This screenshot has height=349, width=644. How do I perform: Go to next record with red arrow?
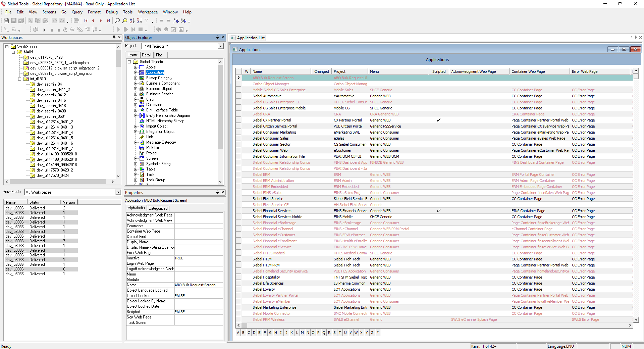pyautogui.click(x=101, y=21)
